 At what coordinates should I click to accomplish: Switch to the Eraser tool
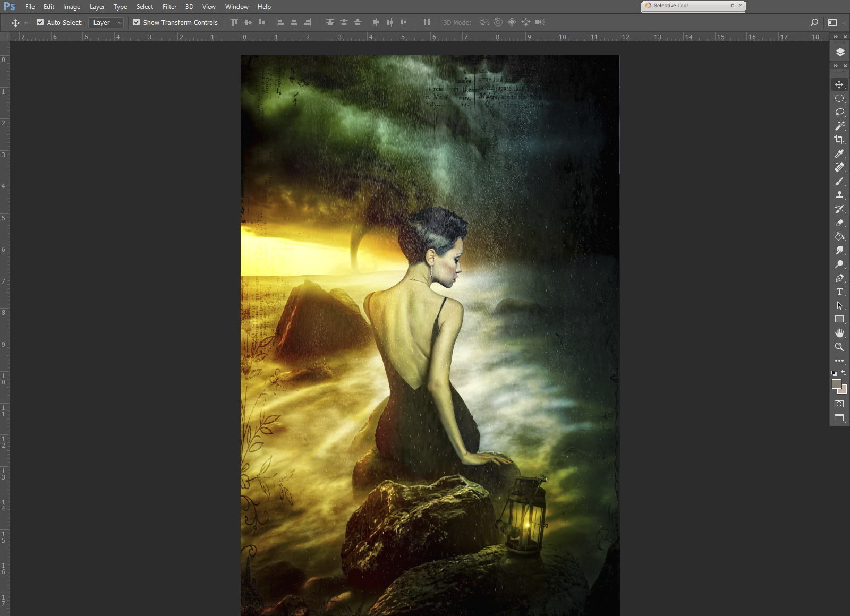click(x=839, y=223)
